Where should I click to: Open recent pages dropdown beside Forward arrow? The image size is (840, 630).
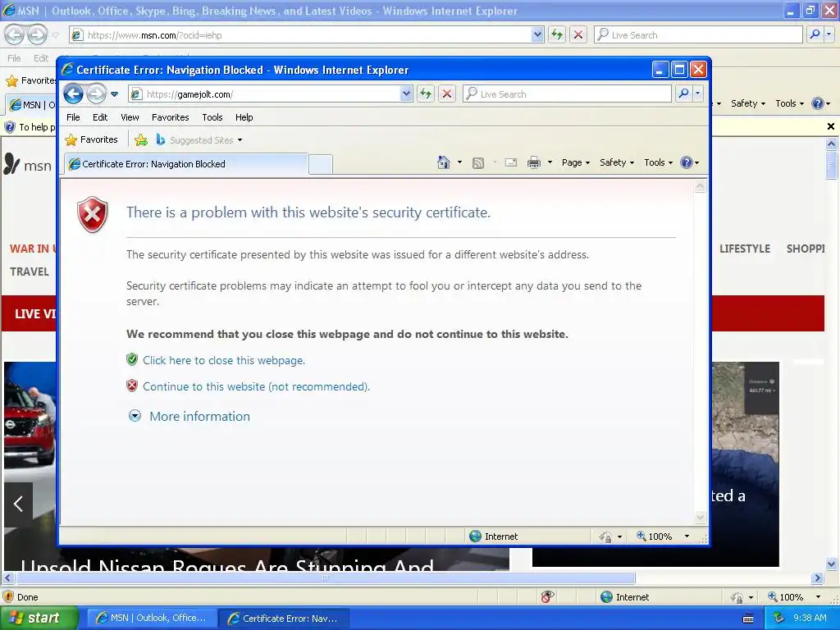(x=114, y=94)
